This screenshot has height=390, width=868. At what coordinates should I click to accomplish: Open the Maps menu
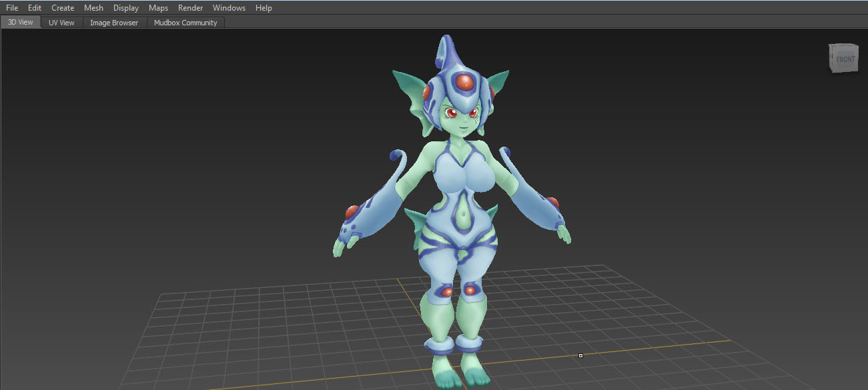[x=158, y=8]
